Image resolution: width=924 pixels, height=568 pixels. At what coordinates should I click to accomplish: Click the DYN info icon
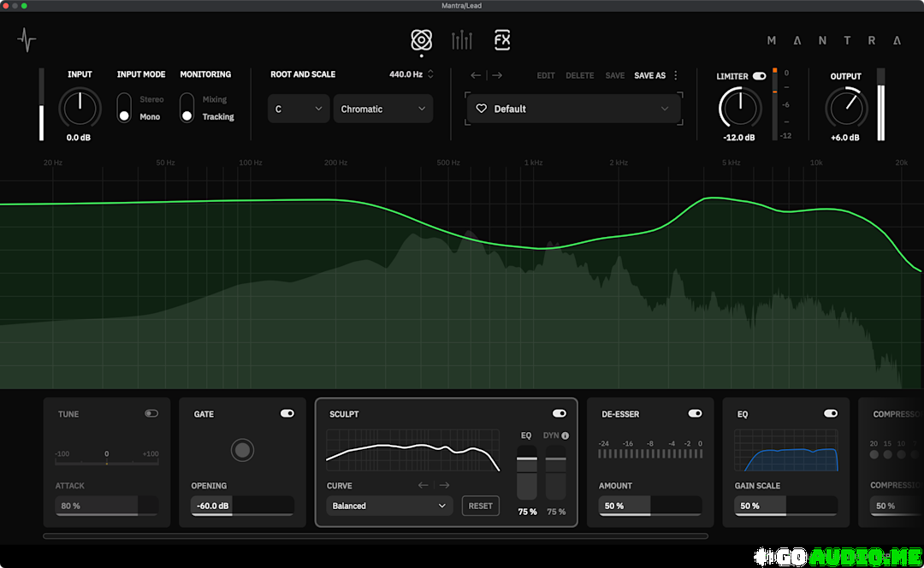[x=566, y=435]
